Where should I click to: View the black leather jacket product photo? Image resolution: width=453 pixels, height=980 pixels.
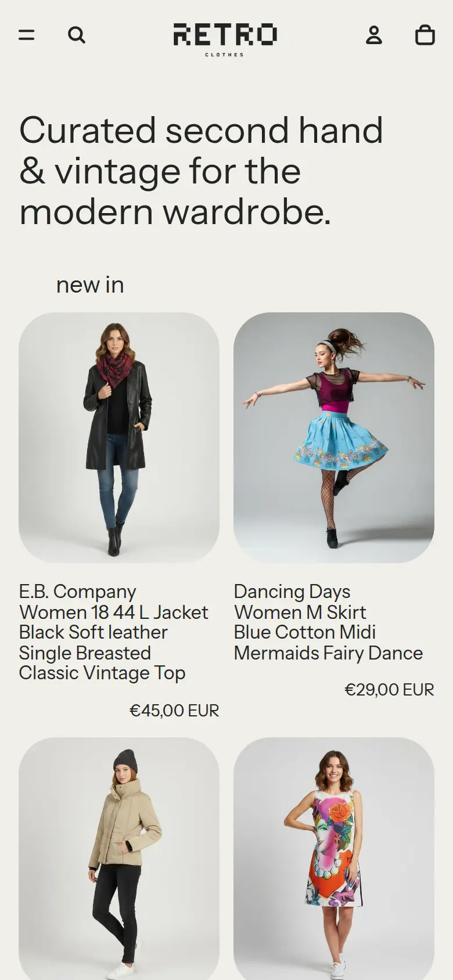point(119,438)
